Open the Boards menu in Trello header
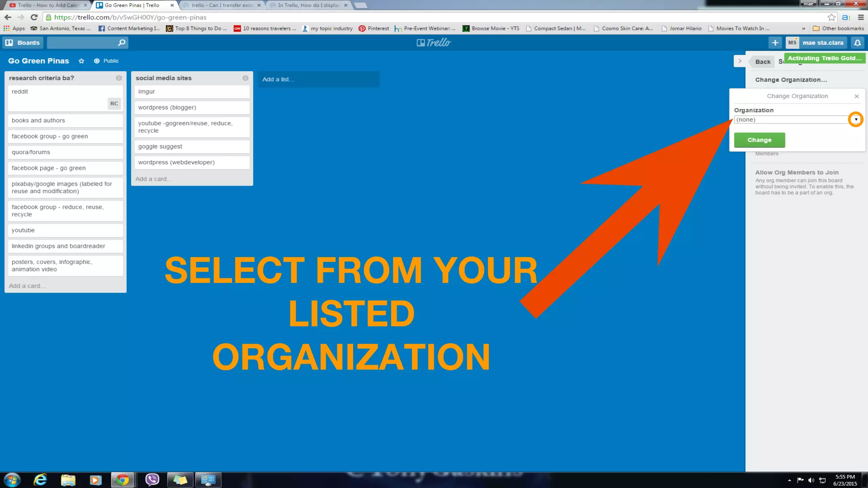 click(x=22, y=42)
